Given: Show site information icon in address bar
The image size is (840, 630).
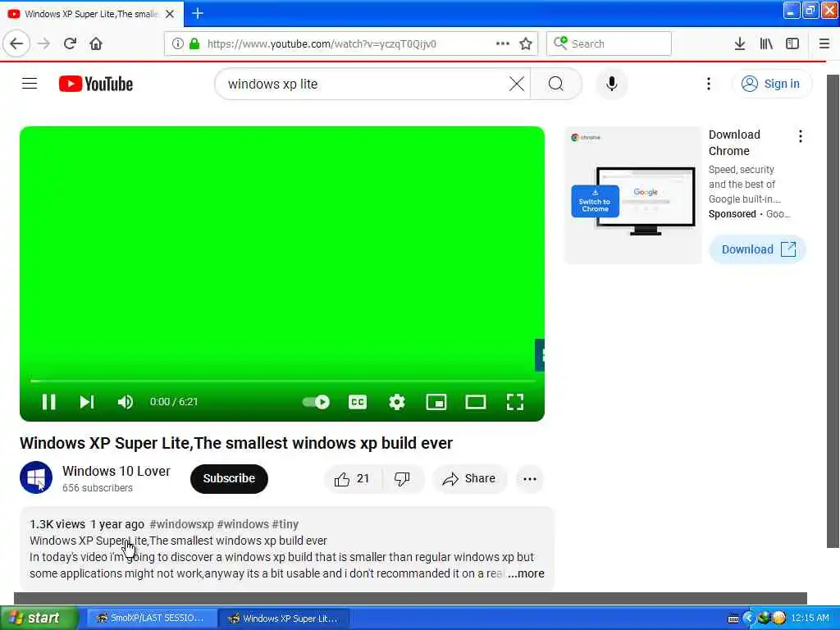Looking at the screenshot, I should coord(177,43).
